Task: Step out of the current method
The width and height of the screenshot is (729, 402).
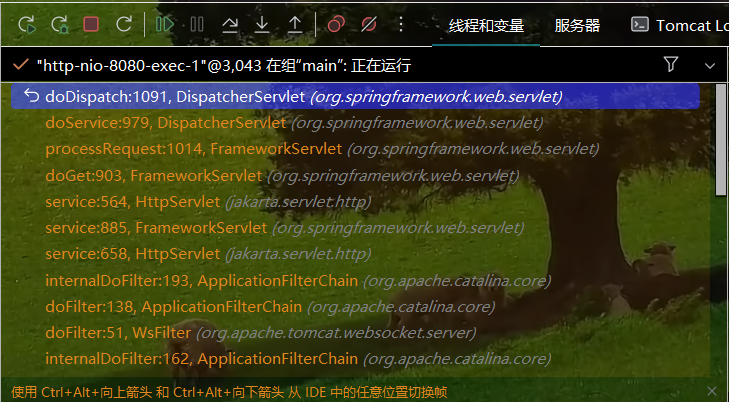Action: coord(295,24)
